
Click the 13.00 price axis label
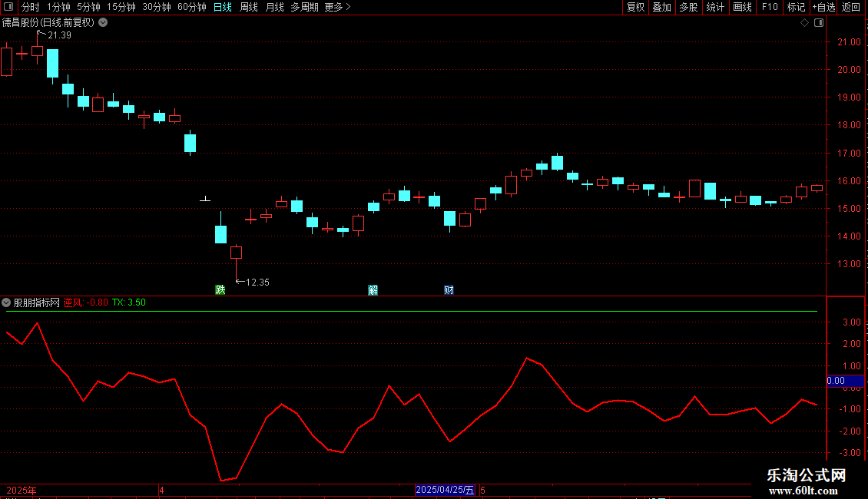tap(849, 264)
